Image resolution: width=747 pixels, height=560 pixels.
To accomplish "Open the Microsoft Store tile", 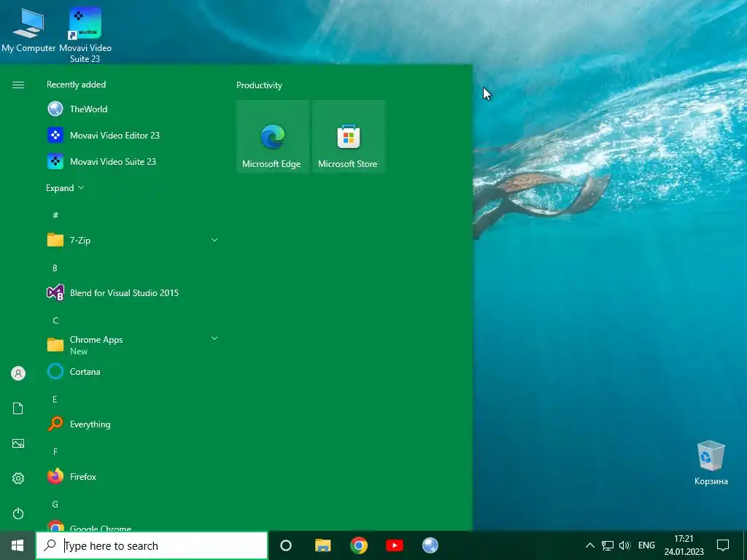I will click(348, 136).
